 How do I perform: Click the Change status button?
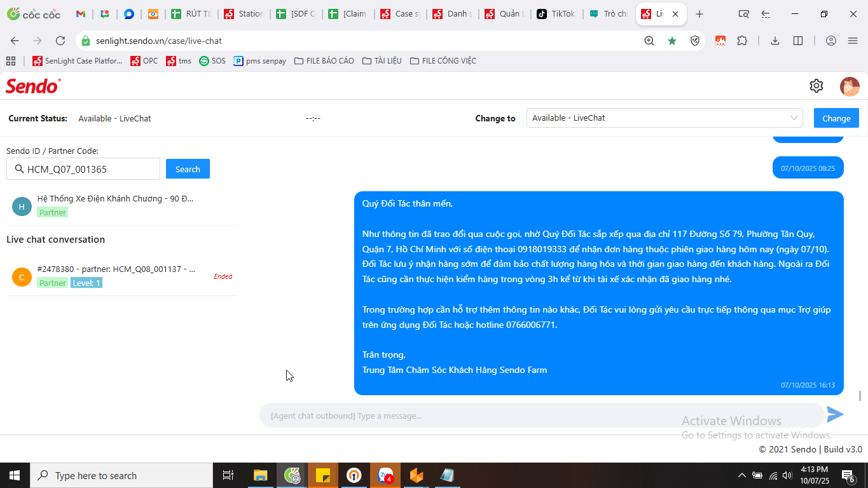pos(836,118)
